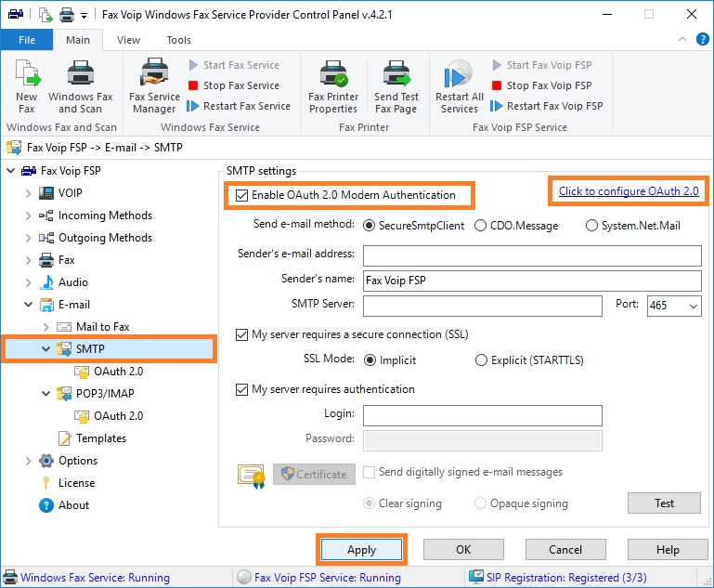Expand Outgoing Methods arrow
Image resolution: width=714 pixels, height=588 pixels.
click(x=28, y=238)
